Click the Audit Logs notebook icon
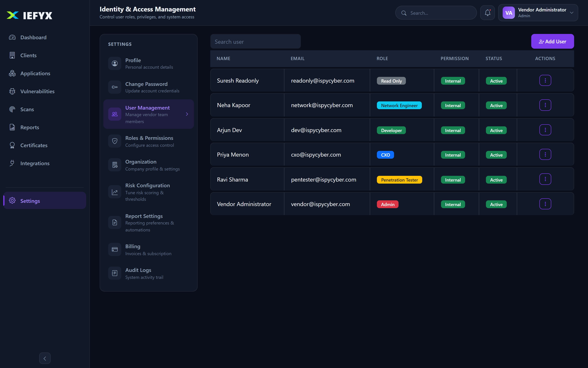 pos(115,273)
